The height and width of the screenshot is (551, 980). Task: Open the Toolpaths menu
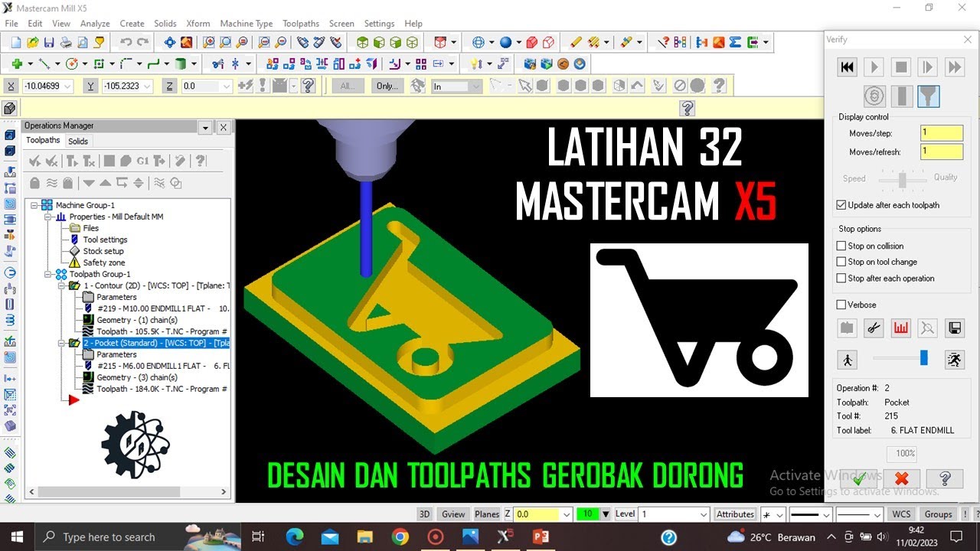pos(301,24)
